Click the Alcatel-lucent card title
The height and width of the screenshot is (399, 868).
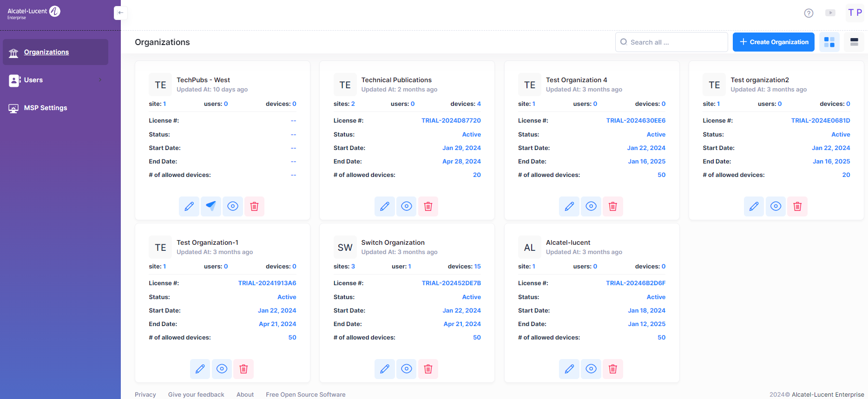tap(568, 242)
